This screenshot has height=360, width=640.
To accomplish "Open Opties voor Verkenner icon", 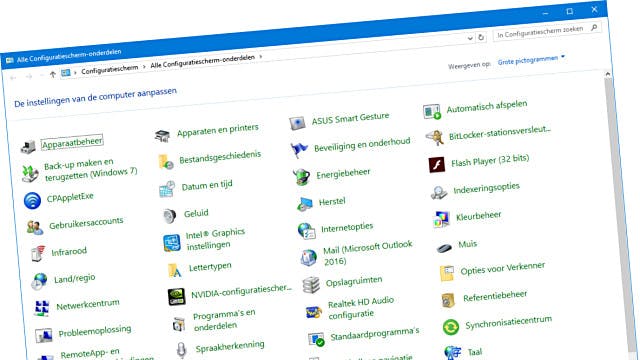I will 447,273.
